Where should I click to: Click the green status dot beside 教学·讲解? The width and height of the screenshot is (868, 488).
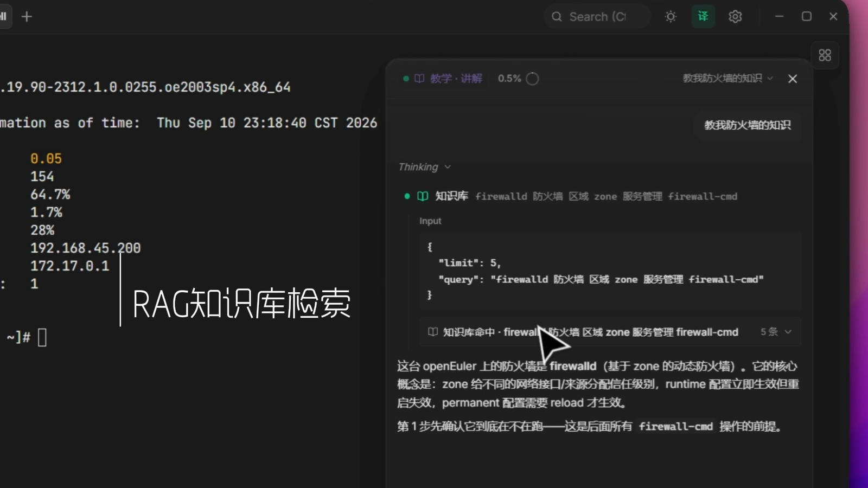[406, 79]
